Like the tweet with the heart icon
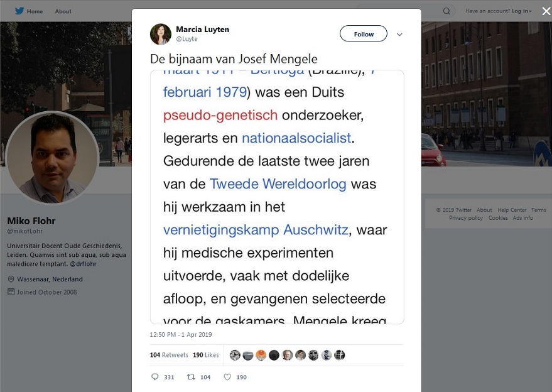The image size is (552, 392). click(227, 377)
